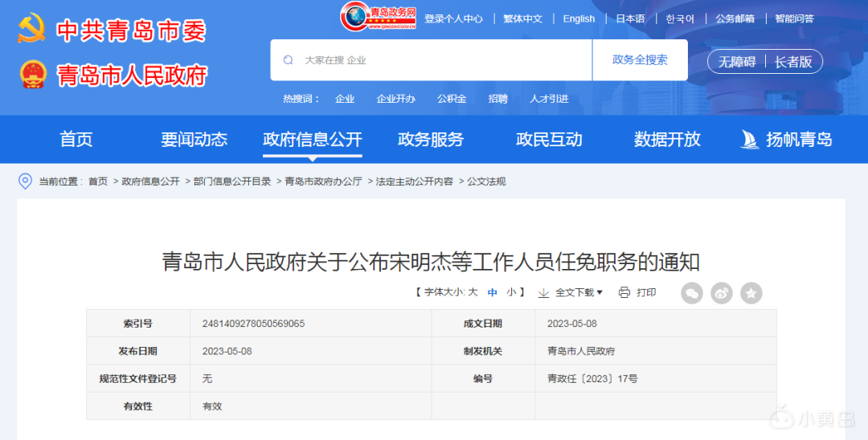The image size is (868, 440).
Task: Click the star favorite icon
Action: [751, 293]
